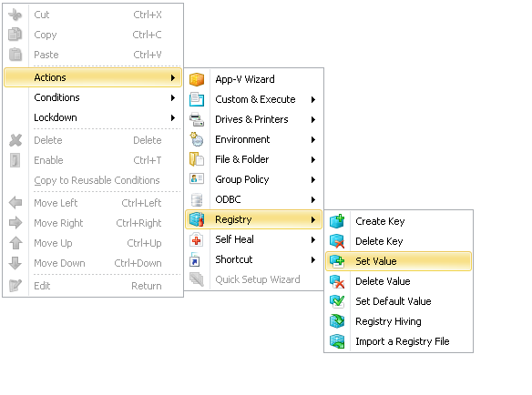Click the Ctrl+X shortcut text

pyautogui.click(x=148, y=15)
